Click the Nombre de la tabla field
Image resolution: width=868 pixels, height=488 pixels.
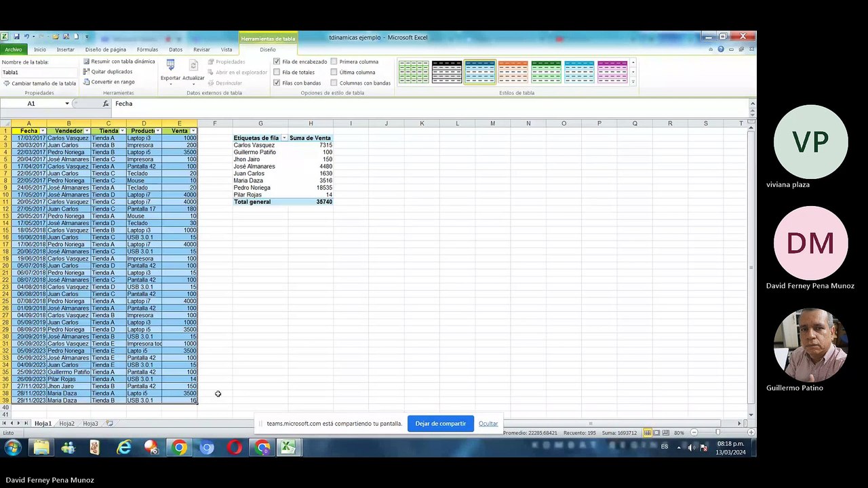[39, 73]
